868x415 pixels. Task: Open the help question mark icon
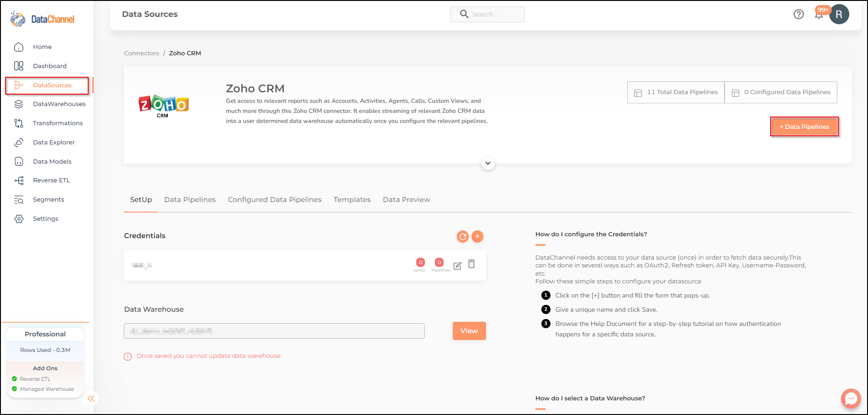799,14
